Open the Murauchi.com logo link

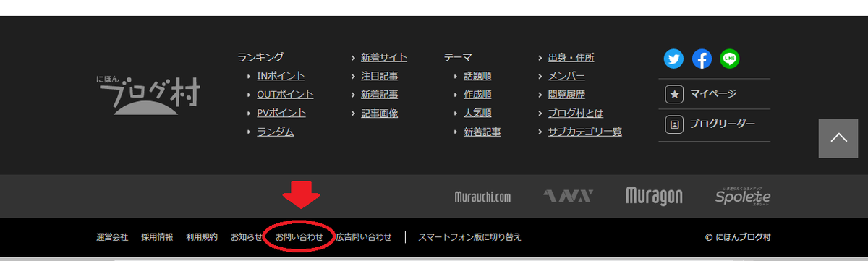(x=483, y=197)
